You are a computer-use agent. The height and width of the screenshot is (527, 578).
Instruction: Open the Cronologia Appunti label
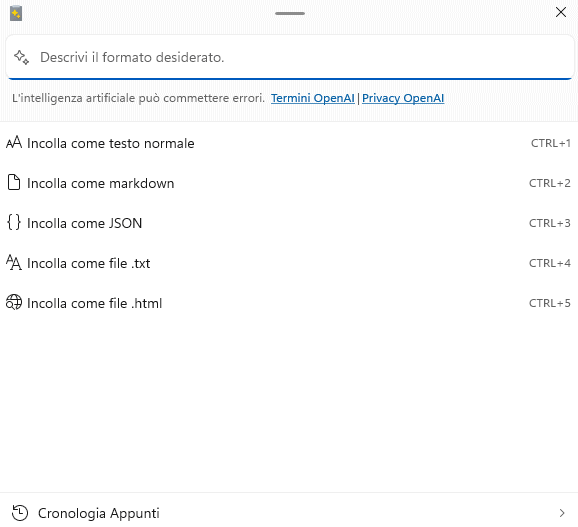(99, 513)
